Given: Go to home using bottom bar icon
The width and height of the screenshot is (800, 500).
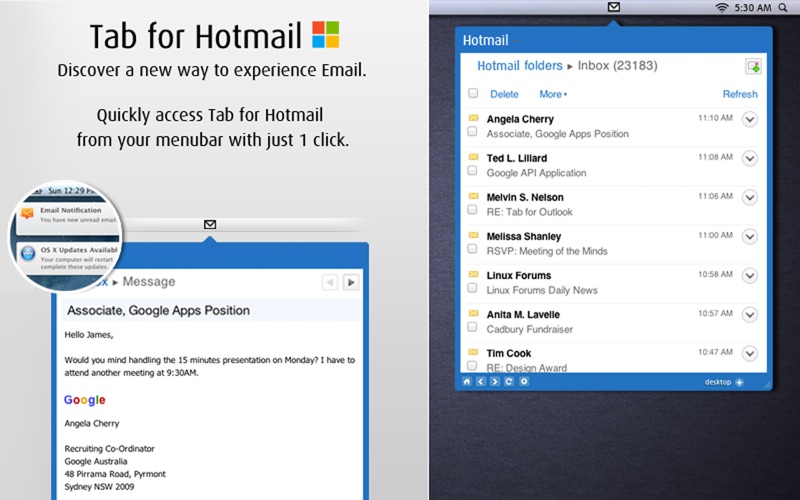Looking at the screenshot, I should coord(467,382).
